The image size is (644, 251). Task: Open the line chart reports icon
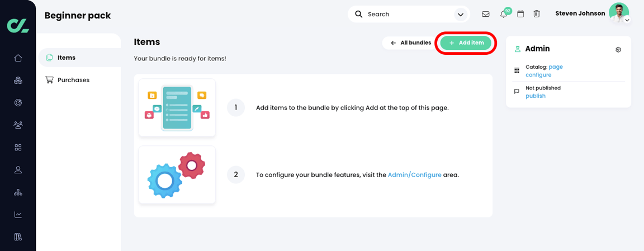pos(18,215)
